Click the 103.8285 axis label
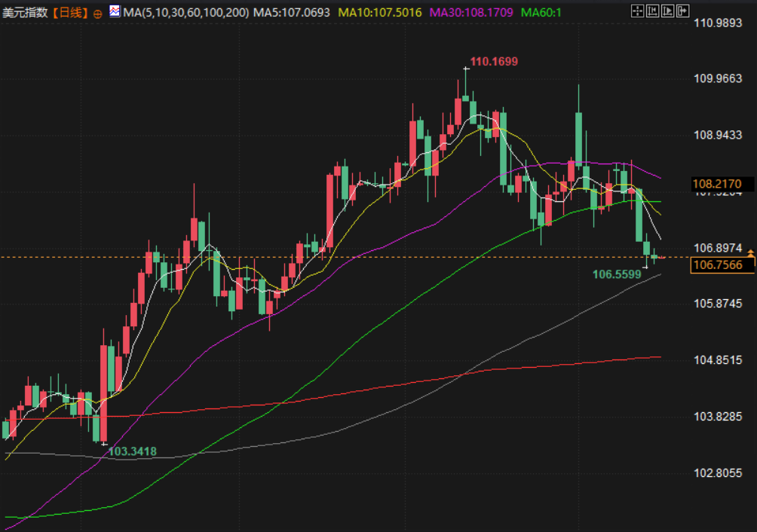This screenshot has width=757, height=532. (718, 417)
